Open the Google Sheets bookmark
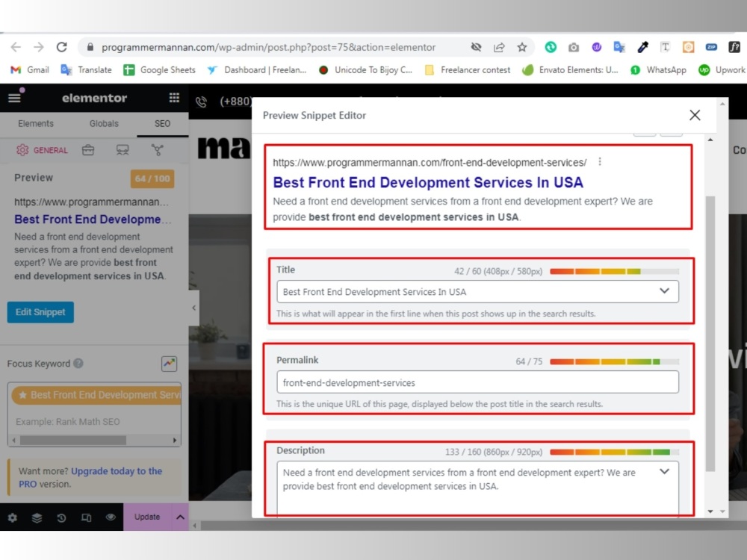This screenshot has width=747, height=560. [160, 70]
